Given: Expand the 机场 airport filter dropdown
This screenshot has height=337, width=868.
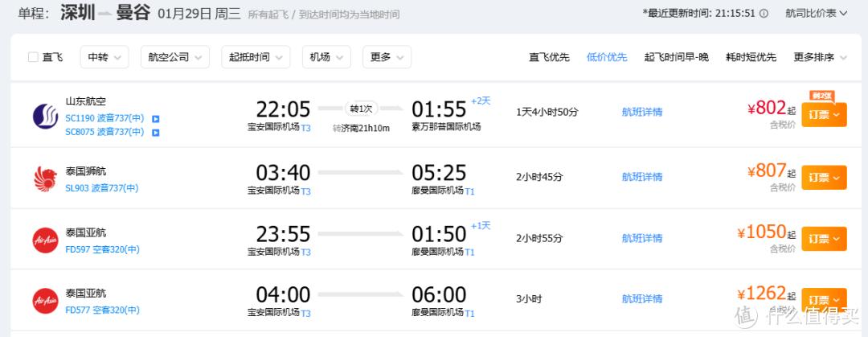Looking at the screenshot, I should [x=326, y=57].
